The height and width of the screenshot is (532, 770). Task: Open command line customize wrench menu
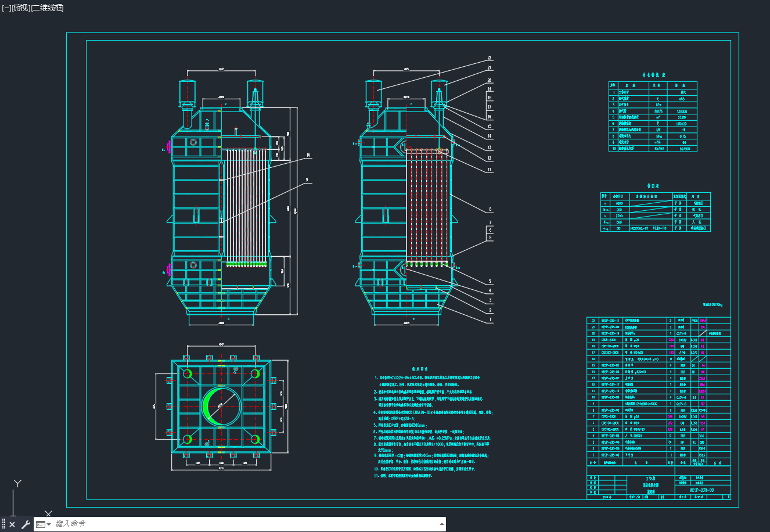(26, 524)
